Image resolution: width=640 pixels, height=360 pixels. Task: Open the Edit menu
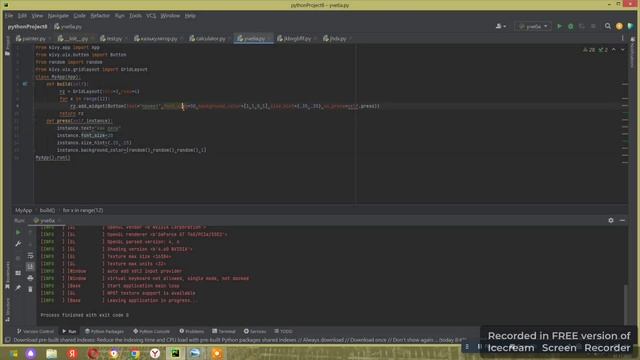click(x=22, y=16)
